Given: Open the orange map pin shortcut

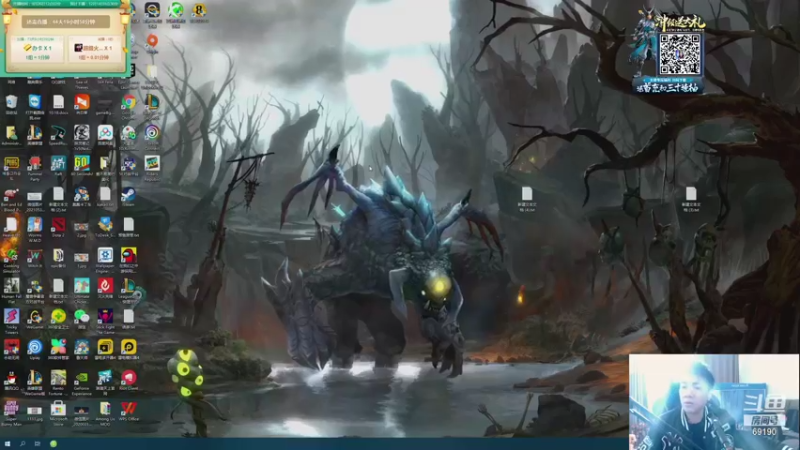Looking at the screenshot, I should [x=152, y=41].
